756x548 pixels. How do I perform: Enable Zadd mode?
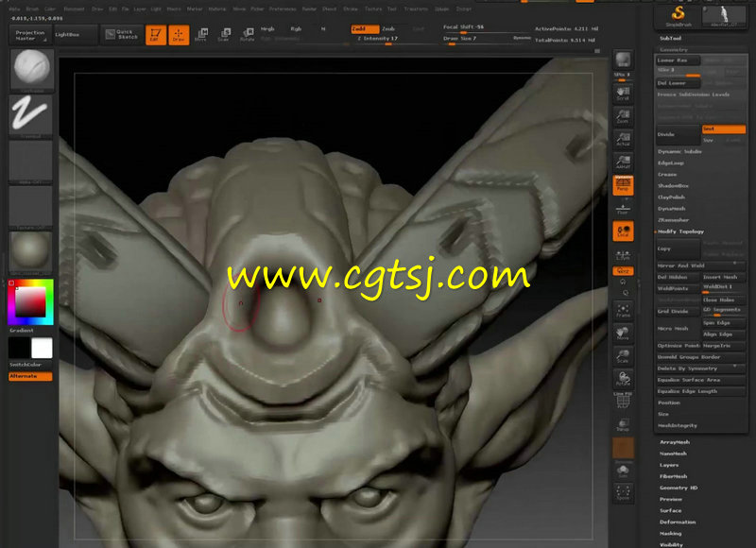tap(364, 29)
